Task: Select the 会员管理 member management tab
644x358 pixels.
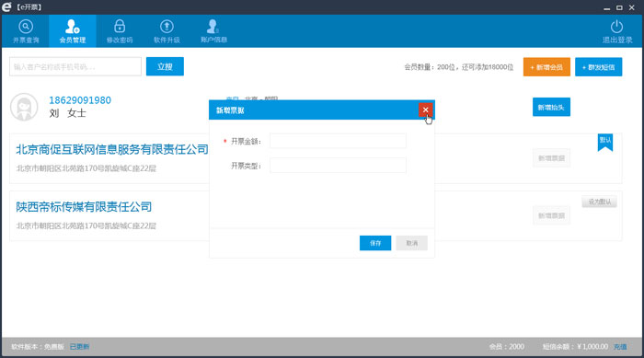Action: [x=73, y=31]
